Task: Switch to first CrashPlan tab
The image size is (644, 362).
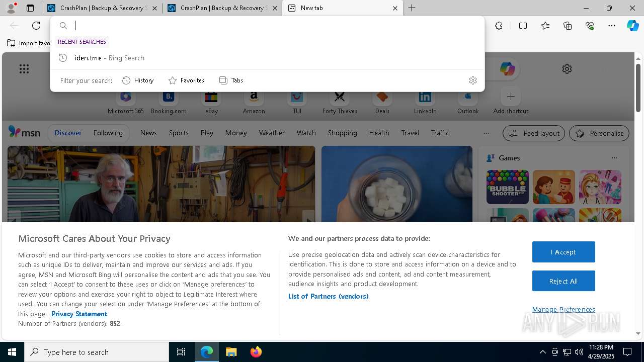Action: click(102, 8)
